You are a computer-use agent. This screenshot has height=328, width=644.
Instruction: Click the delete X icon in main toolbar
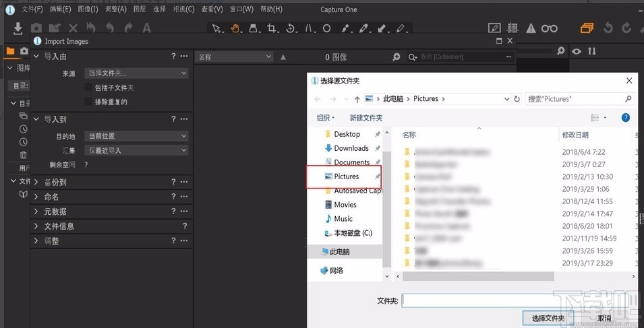tap(73, 28)
